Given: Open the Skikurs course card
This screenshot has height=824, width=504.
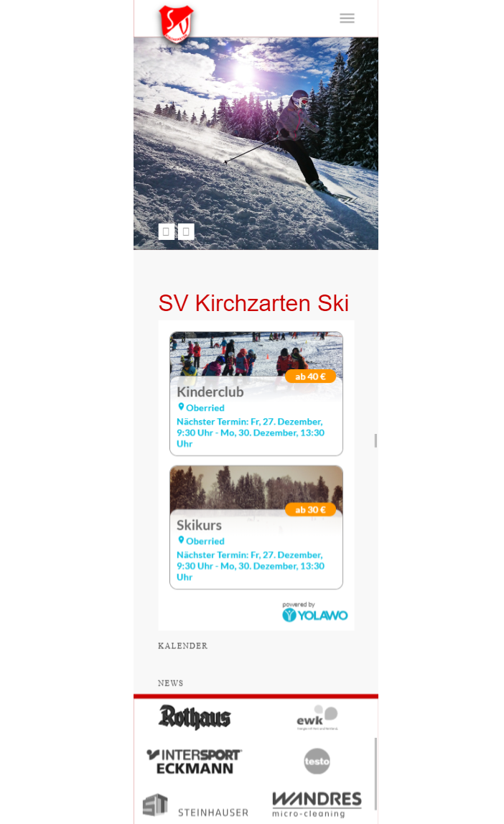Looking at the screenshot, I should pyautogui.click(x=256, y=527).
